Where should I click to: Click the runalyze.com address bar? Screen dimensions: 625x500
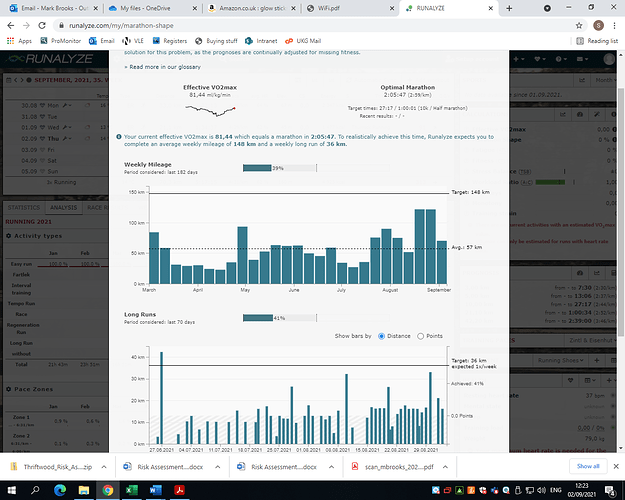click(x=311, y=26)
